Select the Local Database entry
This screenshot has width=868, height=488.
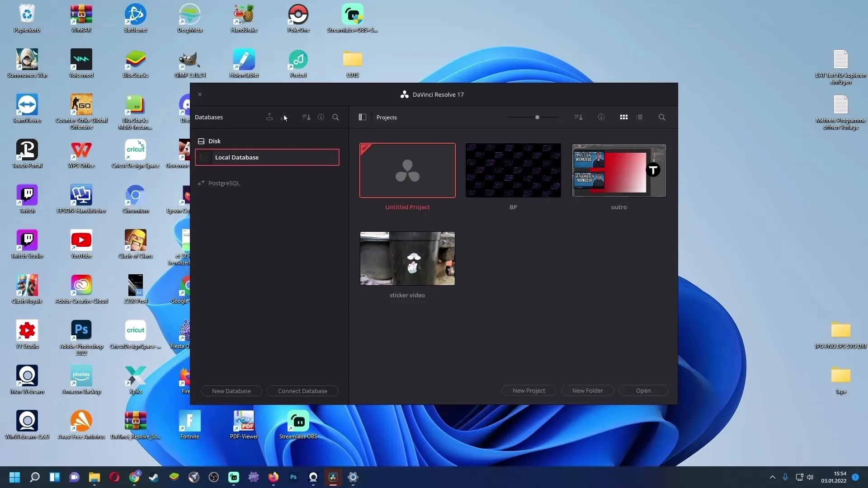(267, 157)
